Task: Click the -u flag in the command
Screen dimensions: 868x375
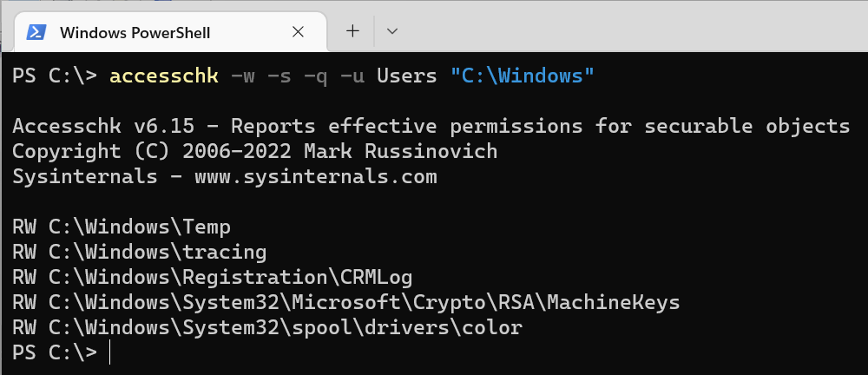Action: point(352,76)
